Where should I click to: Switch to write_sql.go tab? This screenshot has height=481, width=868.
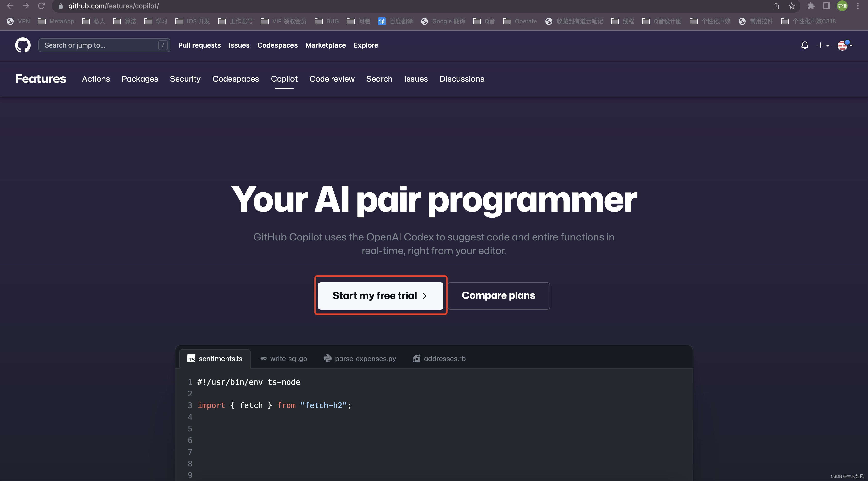283,359
